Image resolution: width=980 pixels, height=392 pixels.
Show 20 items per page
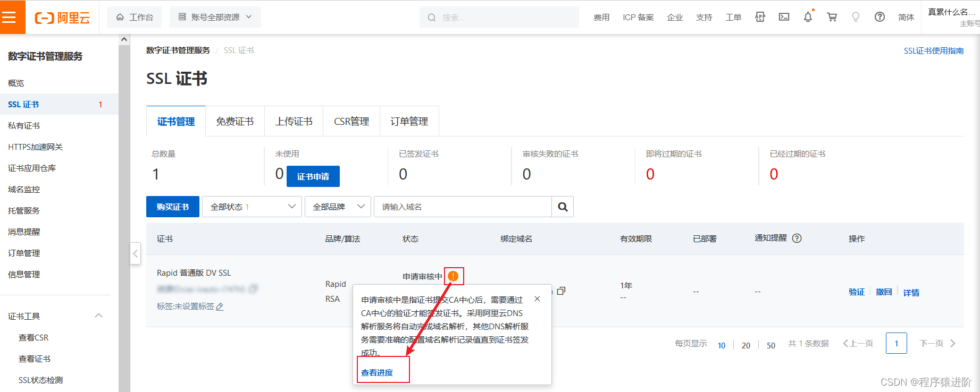(746, 345)
